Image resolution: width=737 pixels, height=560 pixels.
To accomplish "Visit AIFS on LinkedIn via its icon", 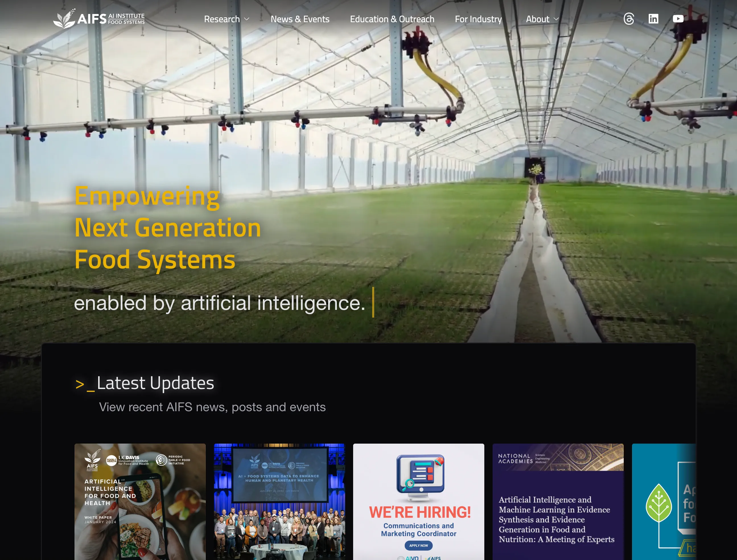I will [653, 19].
